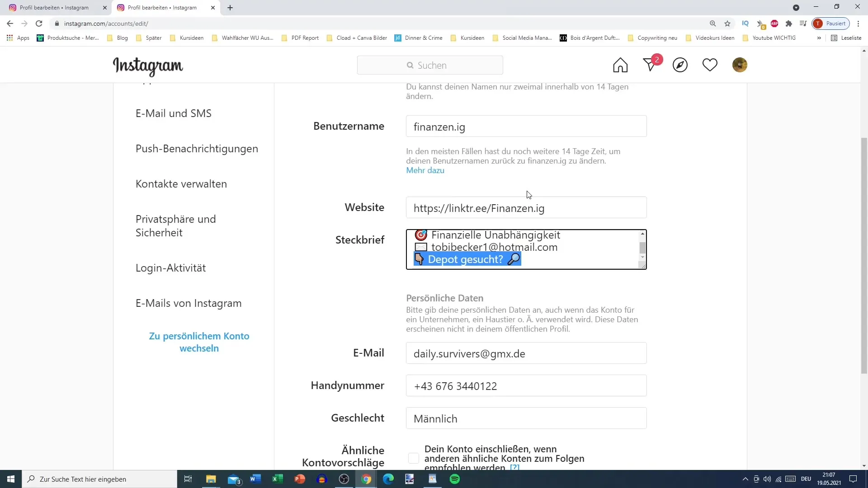Click Steckbrief scroll-up arrow
Image resolution: width=868 pixels, height=488 pixels.
tap(642, 234)
